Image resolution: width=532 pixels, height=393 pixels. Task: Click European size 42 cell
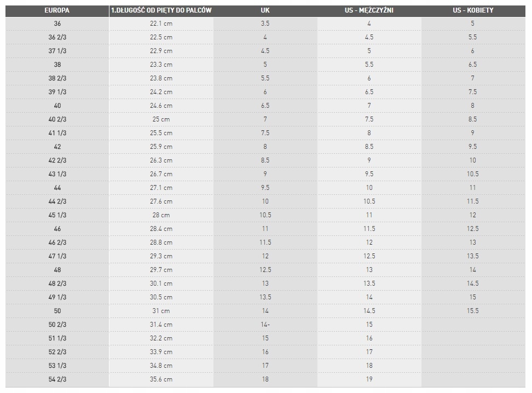(57, 147)
